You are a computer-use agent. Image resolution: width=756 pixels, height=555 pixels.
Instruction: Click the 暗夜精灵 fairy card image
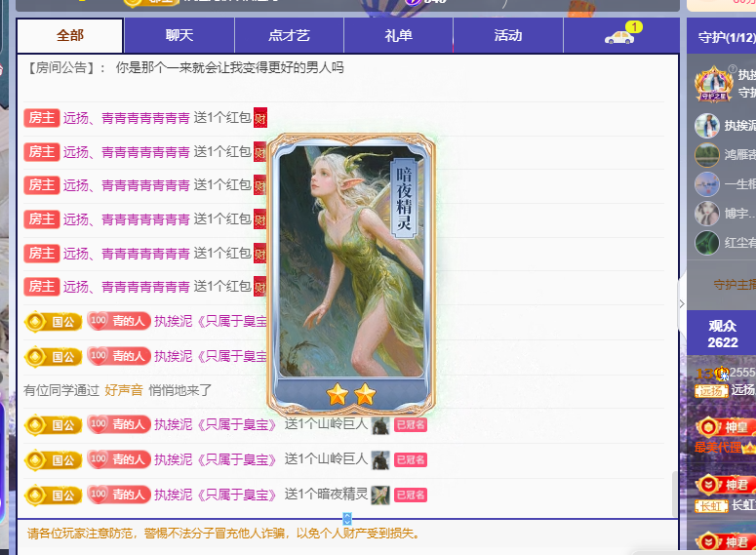tap(351, 275)
